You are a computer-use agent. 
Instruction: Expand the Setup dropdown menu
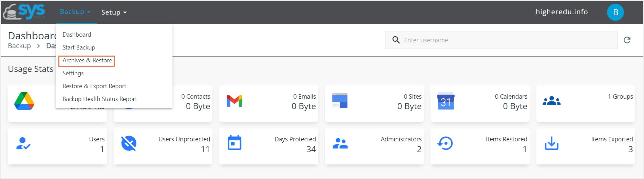pos(114,12)
